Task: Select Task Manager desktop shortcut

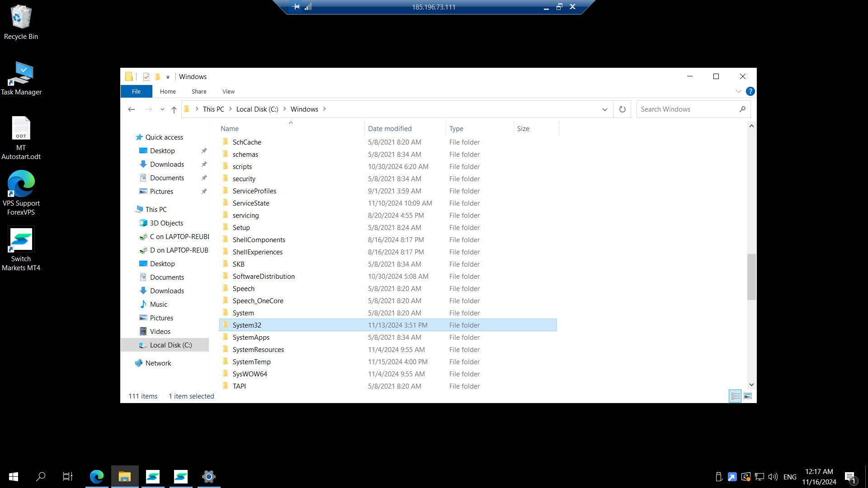Action: pos(21,79)
